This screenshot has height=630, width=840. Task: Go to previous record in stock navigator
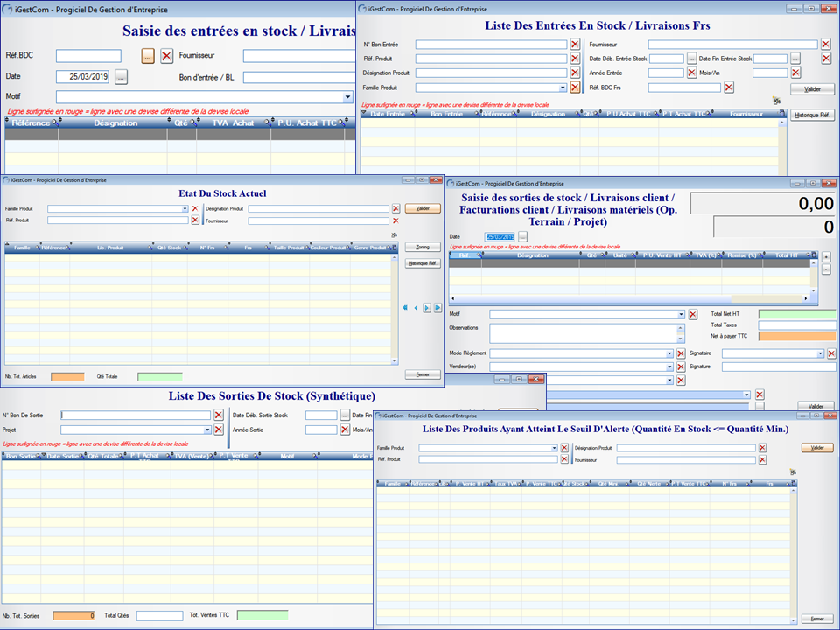coord(416,307)
